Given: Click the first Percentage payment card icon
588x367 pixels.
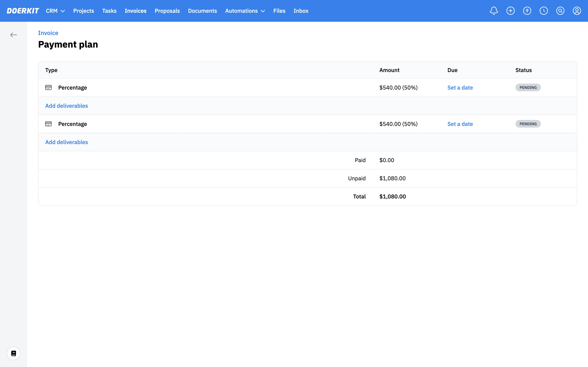Looking at the screenshot, I should (48, 88).
